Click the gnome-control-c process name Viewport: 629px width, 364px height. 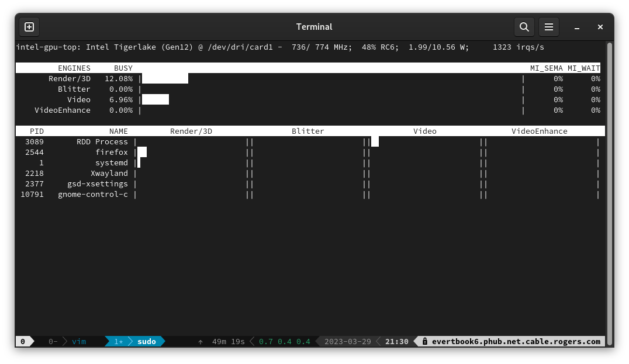click(93, 195)
